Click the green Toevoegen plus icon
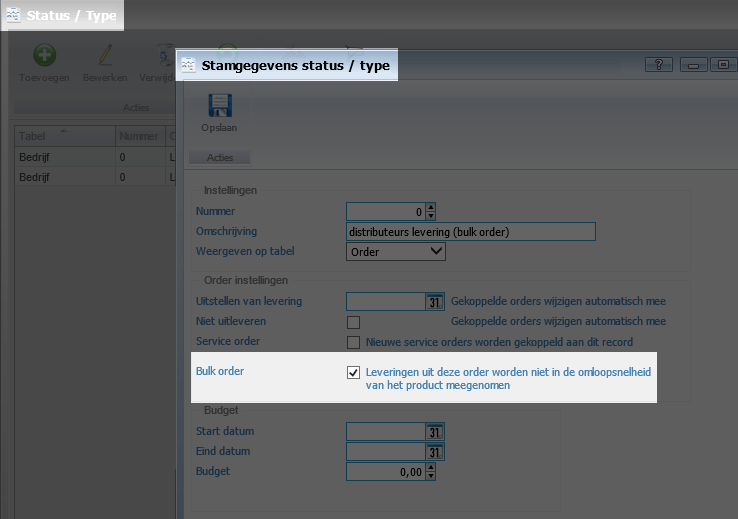This screenshot has width=738, height=519. (45, 56)
